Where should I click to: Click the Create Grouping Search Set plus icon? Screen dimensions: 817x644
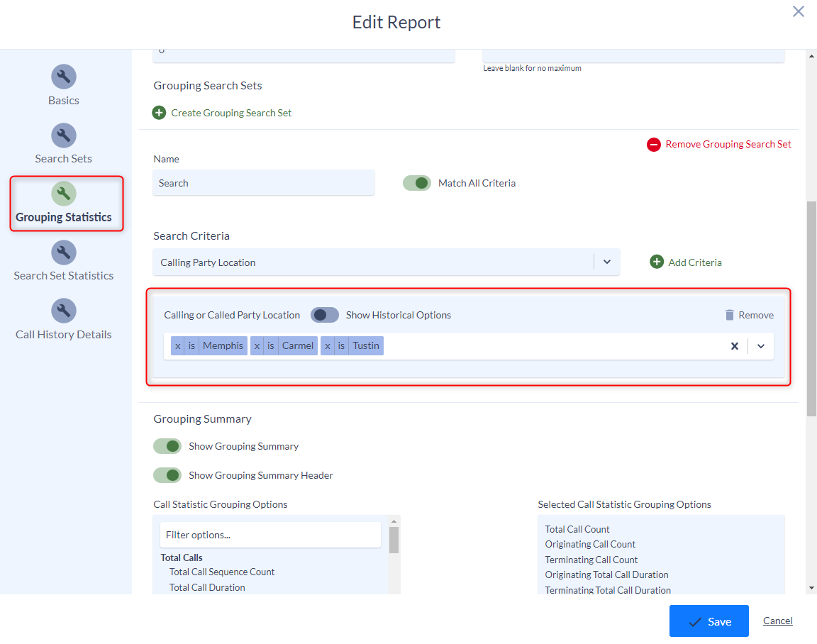tap(159, 113)
